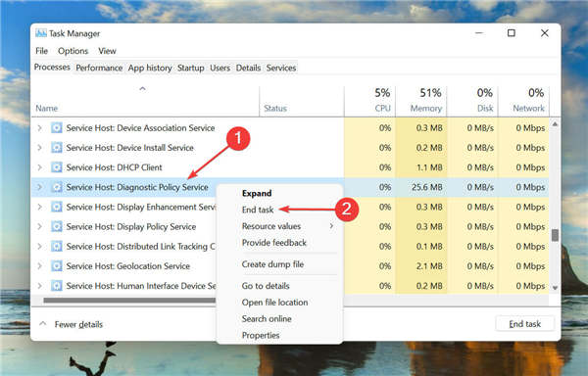This screenshot has width=588, height=376.
Task: Click the 25.6 MB memory value
Action: (427, 187)
